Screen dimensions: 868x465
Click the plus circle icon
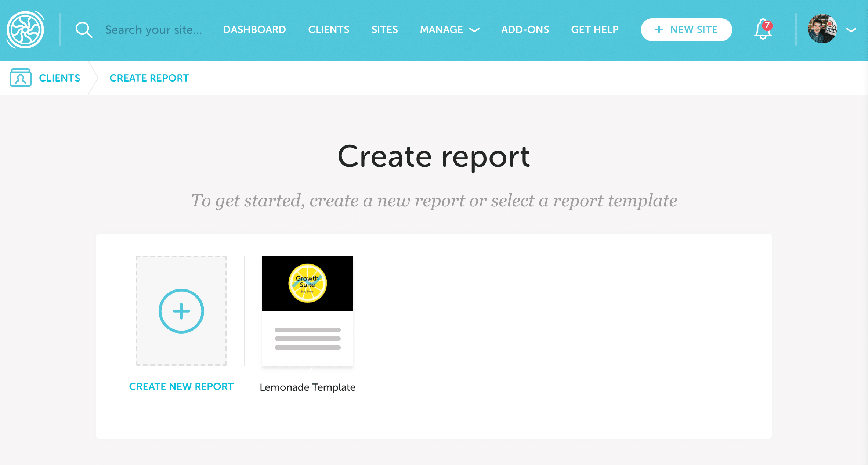(x=181, y=311)
